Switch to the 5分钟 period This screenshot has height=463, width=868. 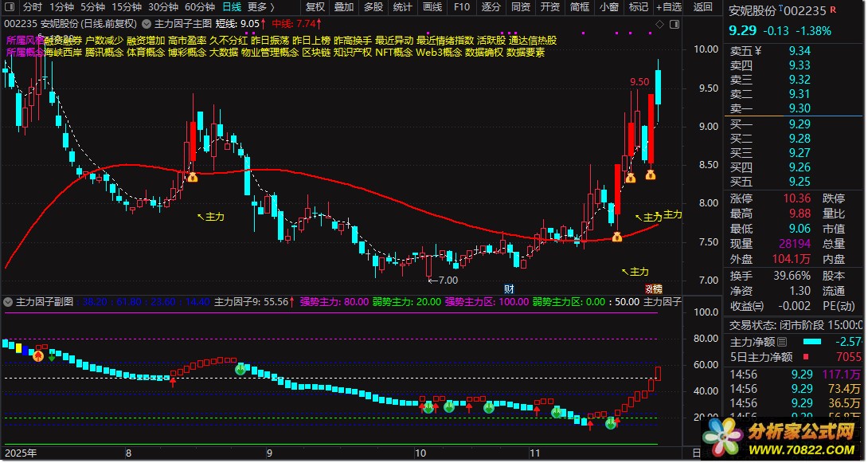pos(92,7)
